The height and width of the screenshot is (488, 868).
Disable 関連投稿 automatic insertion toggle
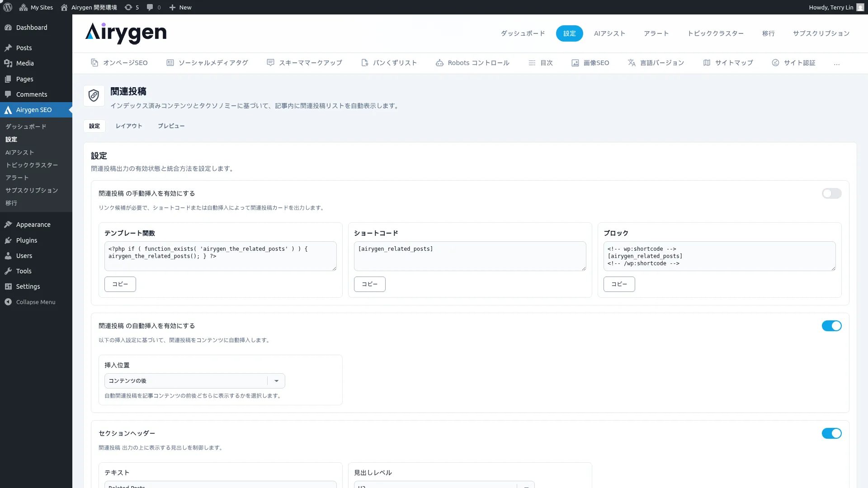tap(831, 326)
